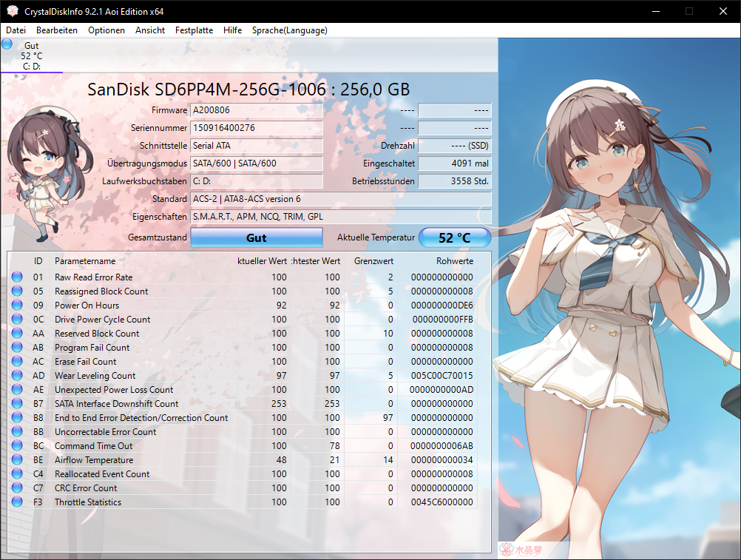
Task: Click the blue health orb in disk tab
Action: tap(7, 44)
